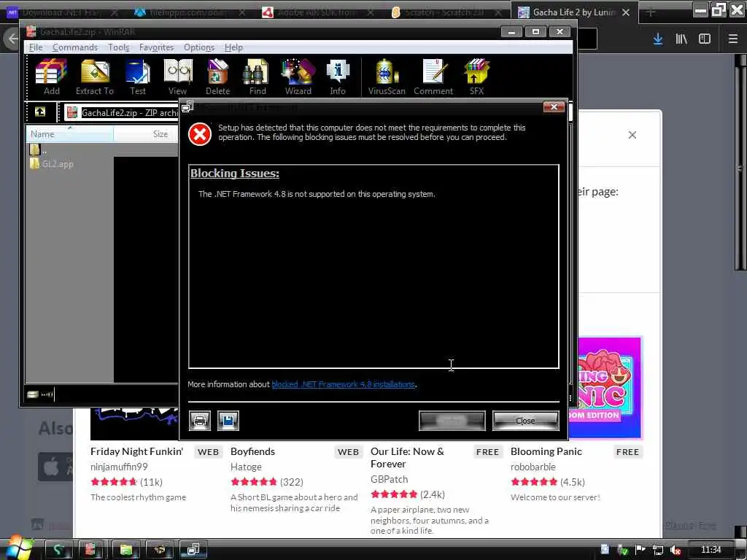The height and width of the screenshot is (560, 747).
Task: Open the Tools menu in WinRAR
Action: click(119, 47)
